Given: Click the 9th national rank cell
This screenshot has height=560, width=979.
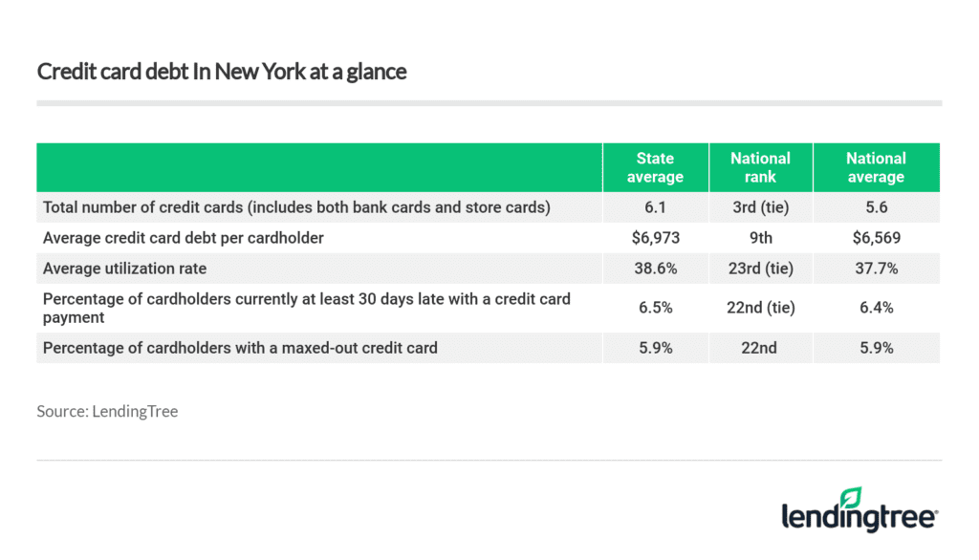Looking at the screenshot, I should point(760,238).
